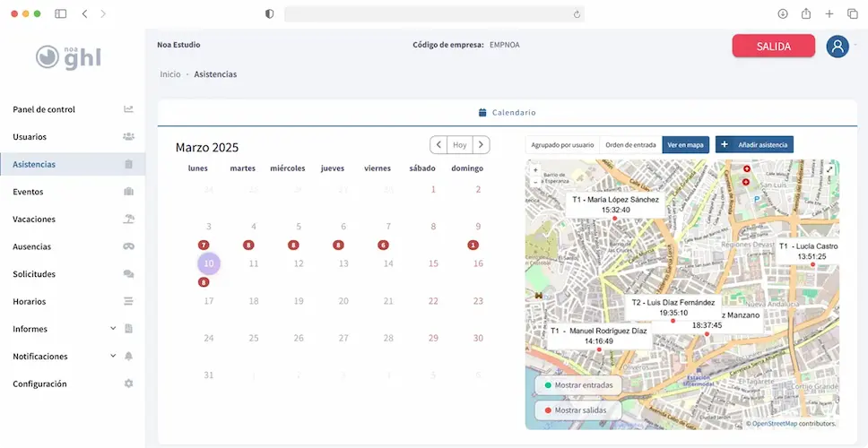Click the badge under day 9
The image size is (868, 448).
[x=473, y=245]
